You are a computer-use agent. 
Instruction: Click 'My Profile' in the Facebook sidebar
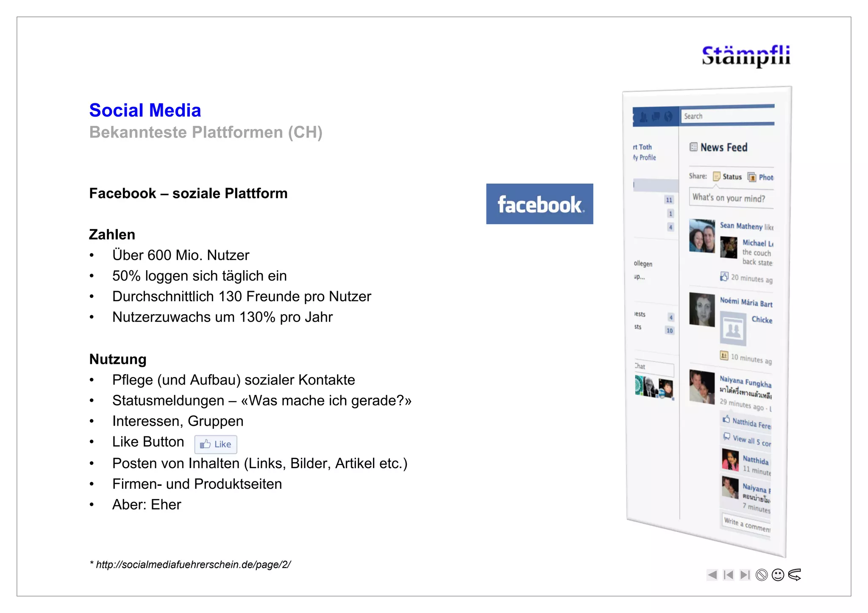point(645,157)
